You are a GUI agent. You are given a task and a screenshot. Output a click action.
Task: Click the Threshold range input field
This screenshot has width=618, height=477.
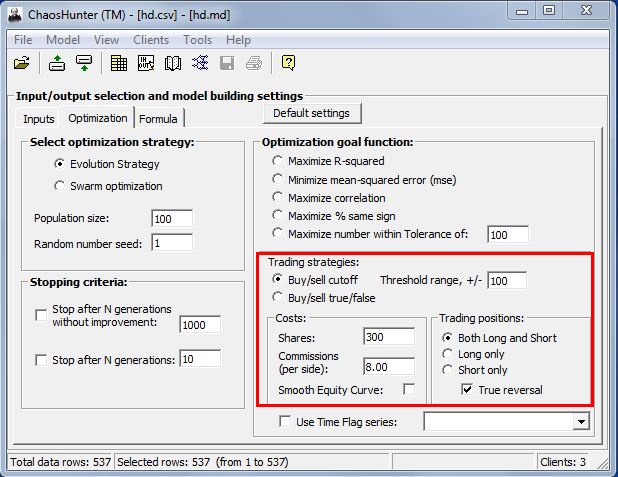point(507,281)
